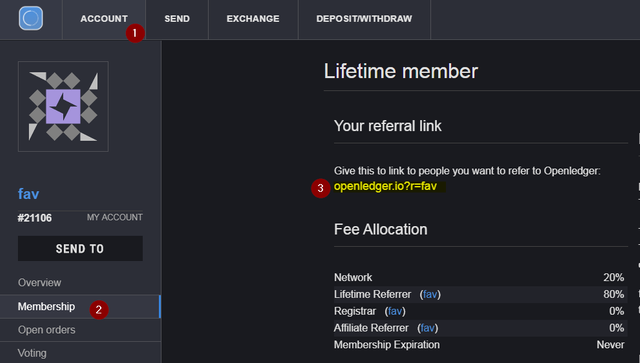Open the Open orders sidebar item
The width and height of the screenshot is (640, 363).
click(x=47, y=330)
